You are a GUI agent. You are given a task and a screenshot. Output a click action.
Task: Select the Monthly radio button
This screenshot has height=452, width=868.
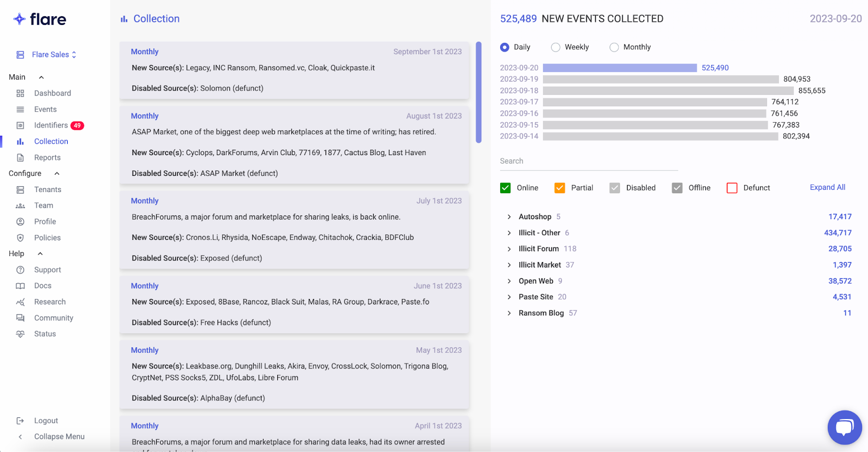(x=614, y=47)
